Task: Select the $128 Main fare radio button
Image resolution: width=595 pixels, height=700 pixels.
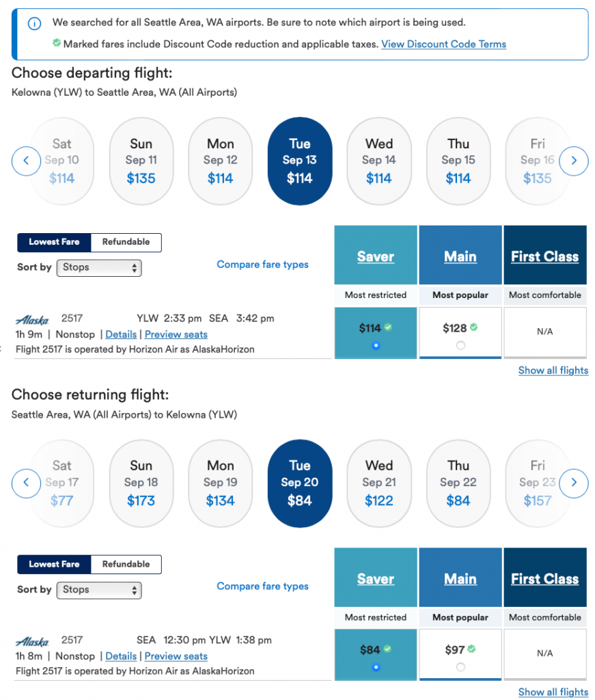Action: tap(460, 345)
